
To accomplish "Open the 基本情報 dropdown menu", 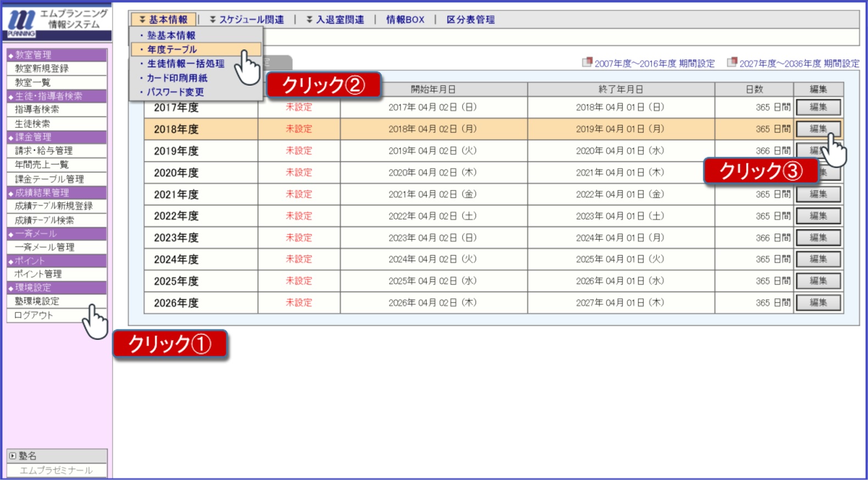I will [163, 20].
